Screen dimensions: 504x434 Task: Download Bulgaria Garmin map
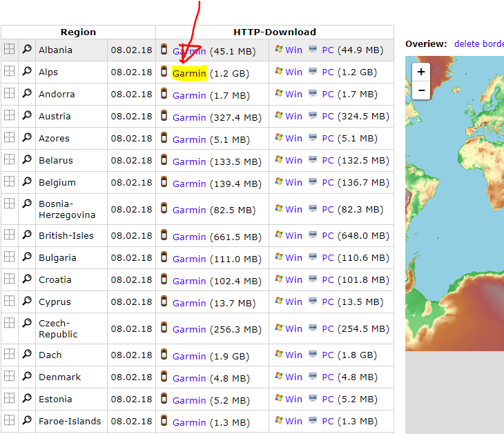(189, 259)
